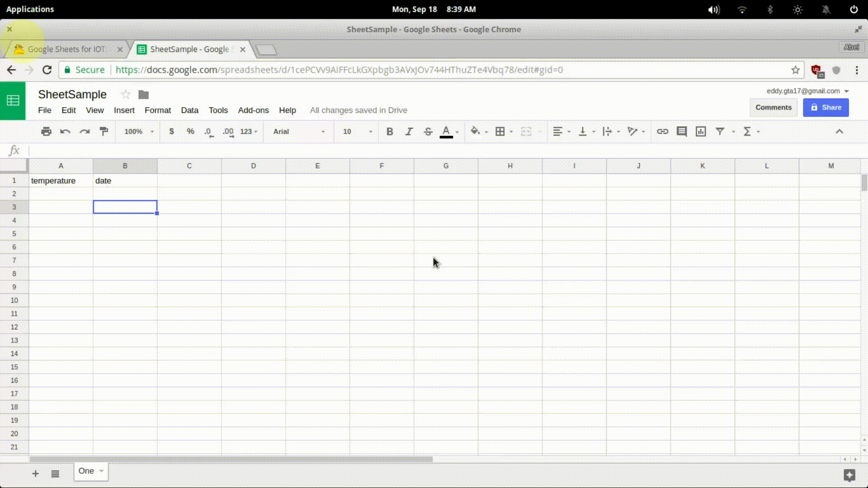Click the Insert comment icon
This screenshot has width=868, height=488.
point(682,131)
